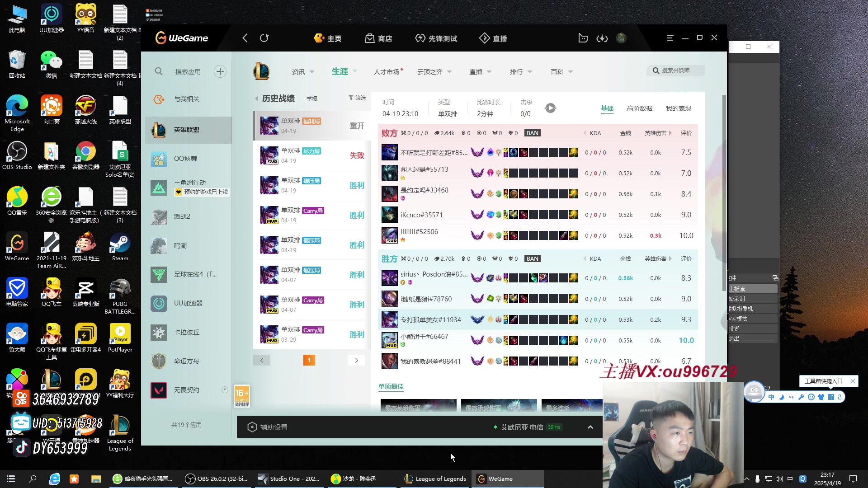Open QQ音乐 desktop icon
The image size is (868, 488).
pyautogui.click(x=17, y=201)
